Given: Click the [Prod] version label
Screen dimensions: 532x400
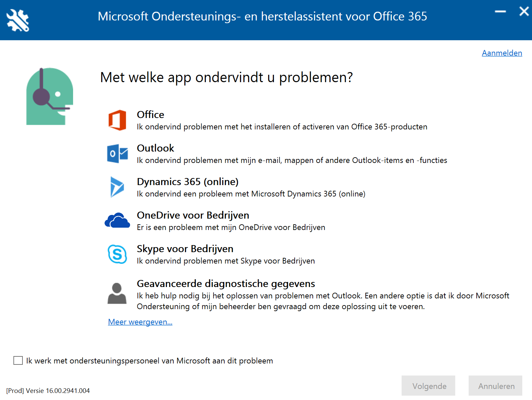Looking at the screenshot, I should point(48,391).
